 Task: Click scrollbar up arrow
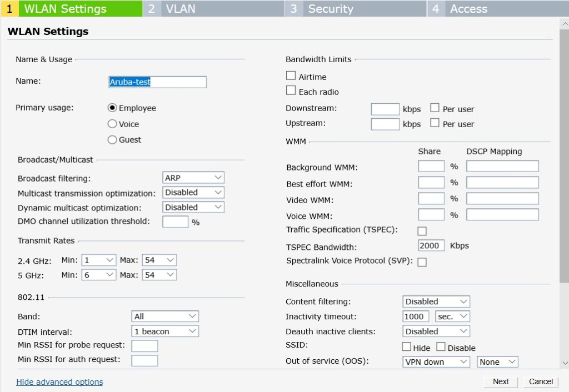pyautogui.click(x=565, y=24)
